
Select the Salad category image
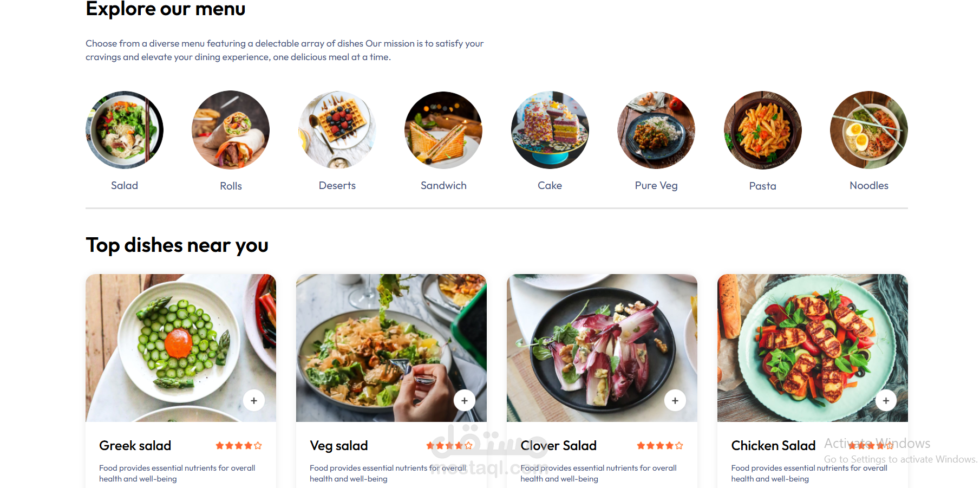click(125, 130)
